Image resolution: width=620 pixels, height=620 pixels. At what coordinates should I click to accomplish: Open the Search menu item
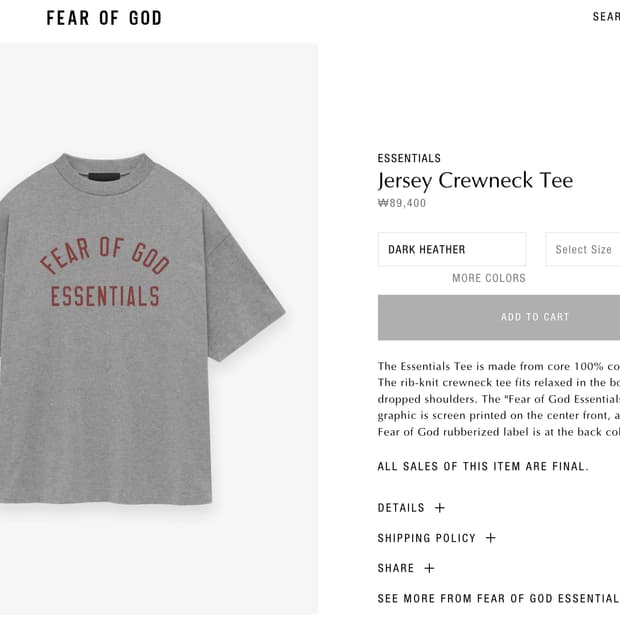[606, 17]
